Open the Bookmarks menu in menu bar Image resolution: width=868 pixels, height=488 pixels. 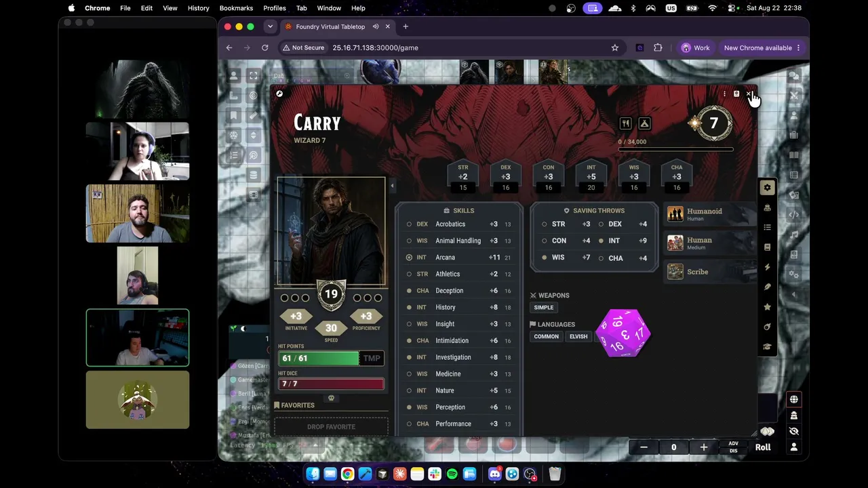(x=236, y=8)
